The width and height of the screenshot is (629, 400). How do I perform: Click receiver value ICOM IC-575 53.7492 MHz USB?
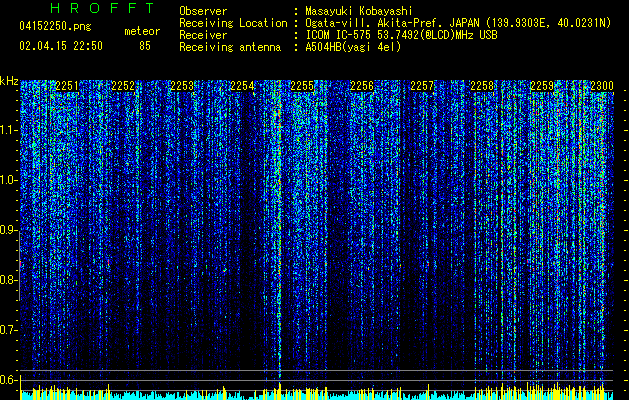pos(401,35)
